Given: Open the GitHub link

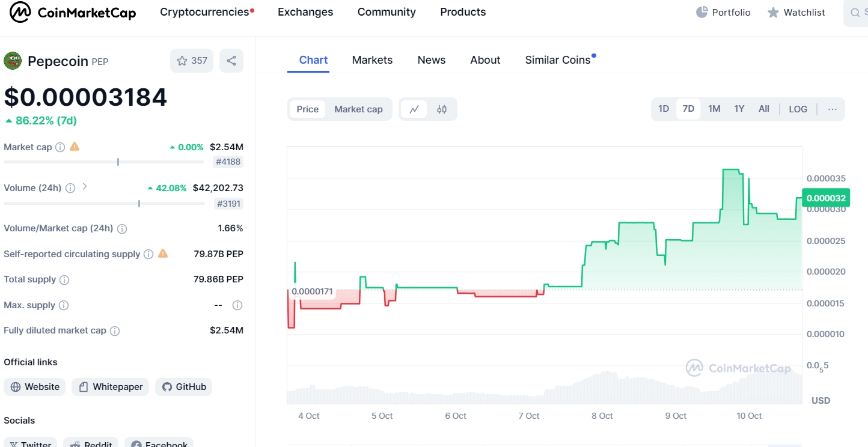Looking at the screenshot, I should [x=184, y=387].
